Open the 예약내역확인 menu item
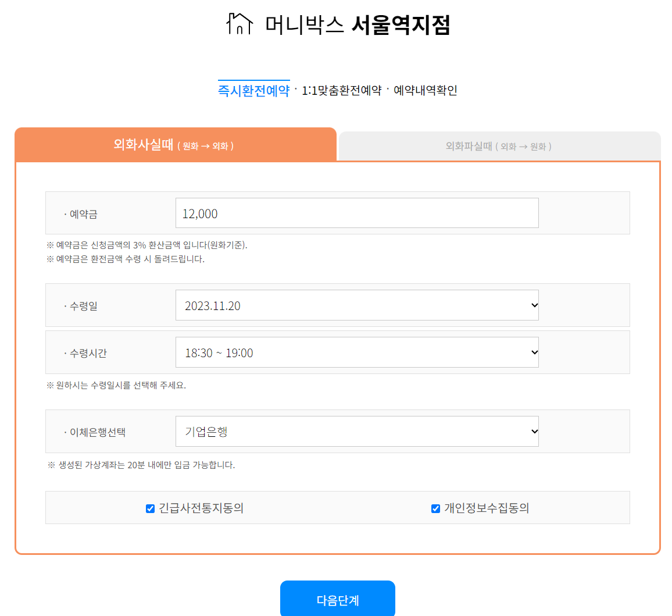This screenshot has width=672, height=616. (x=426, y=90)
